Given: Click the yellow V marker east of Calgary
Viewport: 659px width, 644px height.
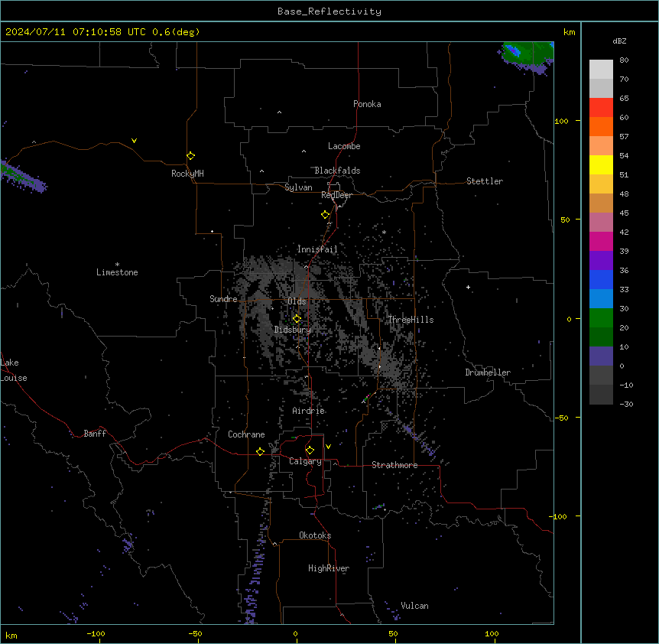Looking at the screenshot, I should 328,447.
